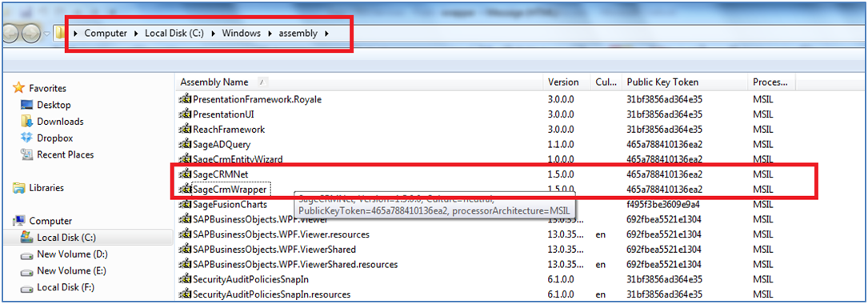Select New Volume (E:) in navigation pane

tap(71, 270)
